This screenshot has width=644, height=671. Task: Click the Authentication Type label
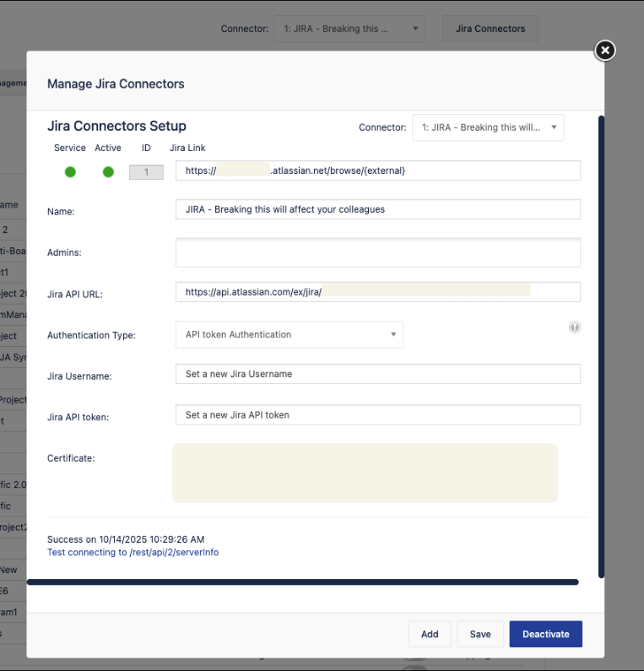click(x=91, y=335)
